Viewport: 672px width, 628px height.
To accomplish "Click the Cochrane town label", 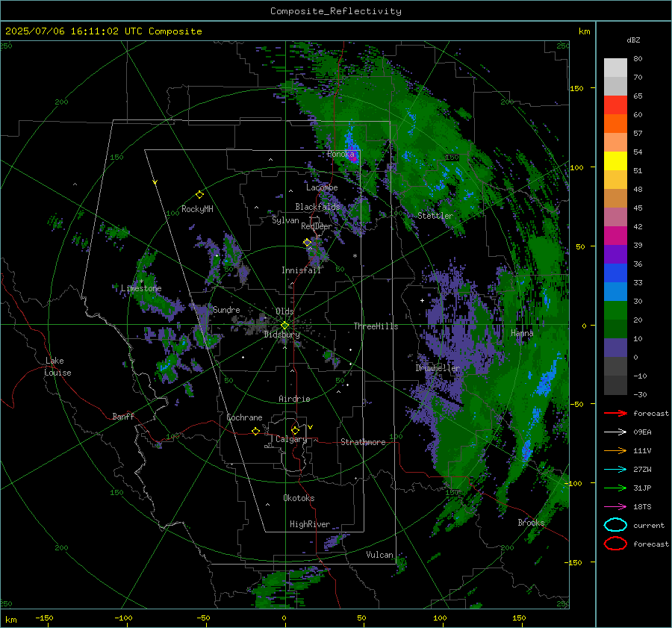I will coord(244,417).
